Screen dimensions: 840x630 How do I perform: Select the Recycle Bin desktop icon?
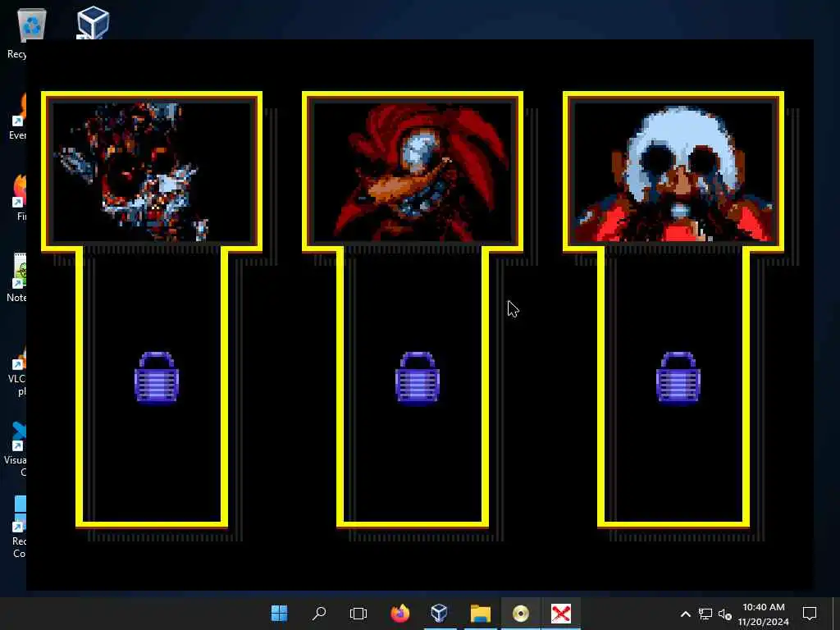tap(25, 33)
